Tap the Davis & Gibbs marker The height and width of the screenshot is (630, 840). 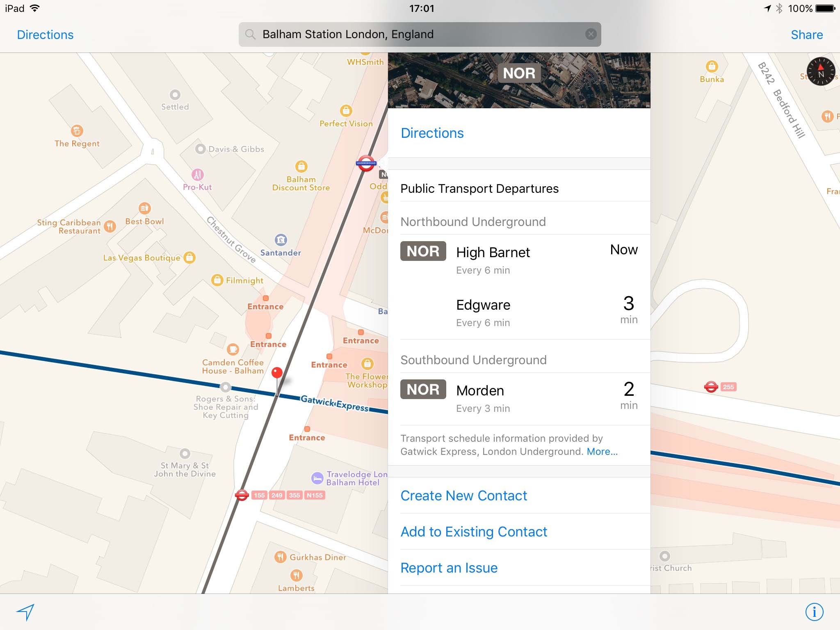point(200,149)
